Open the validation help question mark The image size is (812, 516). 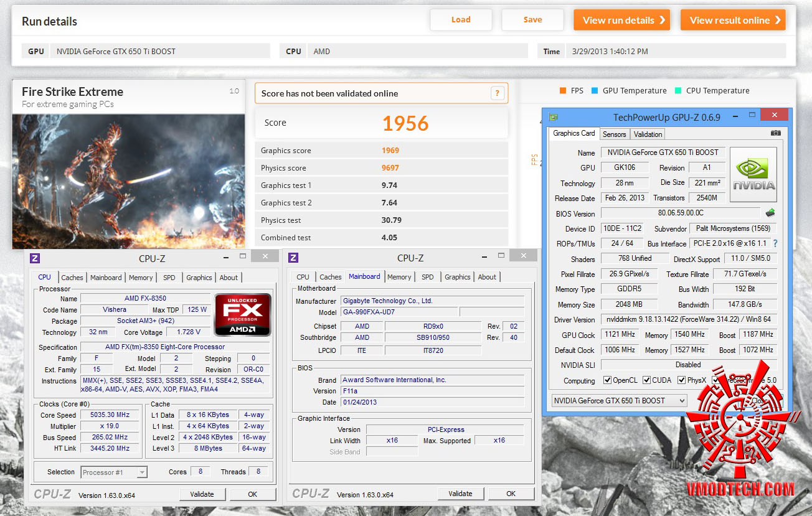(497, 93)
